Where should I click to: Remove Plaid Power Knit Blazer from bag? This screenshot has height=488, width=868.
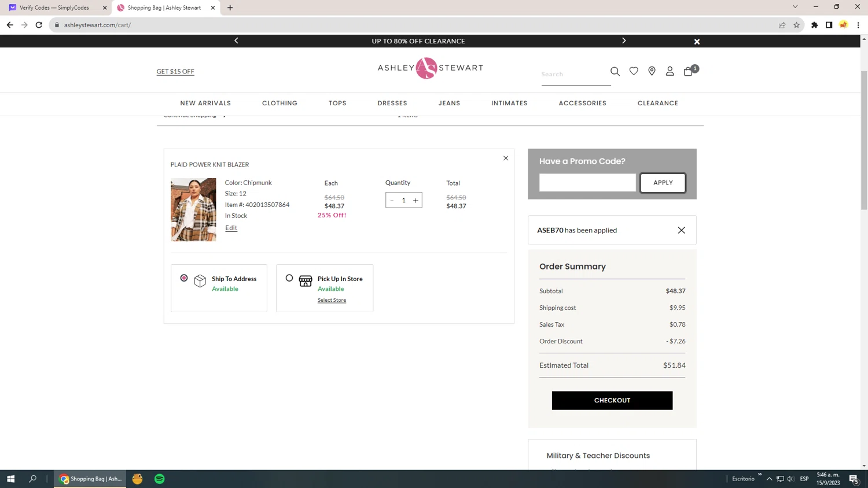[x=506, y=158]
